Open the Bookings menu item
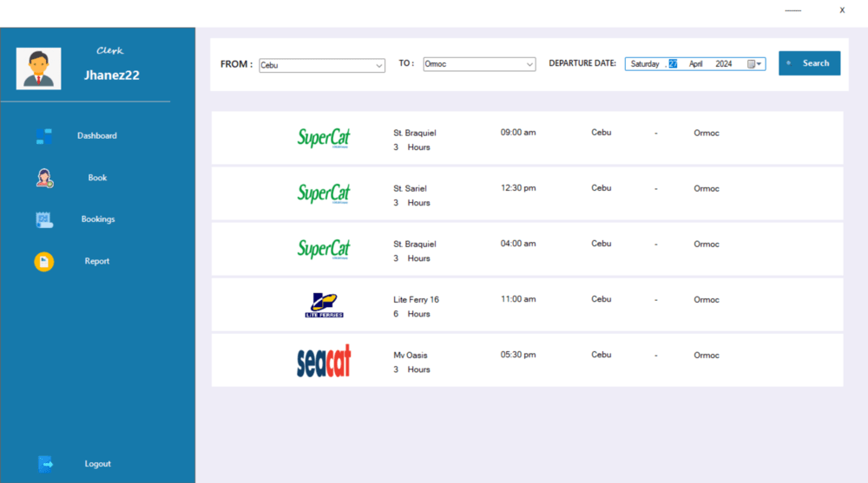The height and width of the screenshot is (483, 868). (98, 219)
